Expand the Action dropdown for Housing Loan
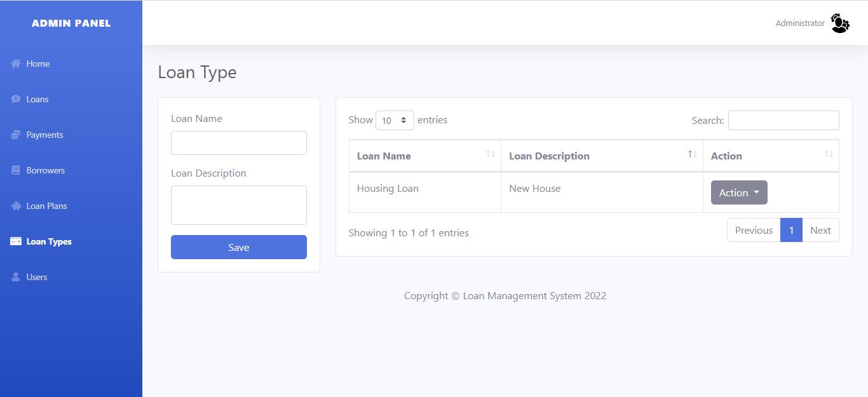This screenshot has width=868, height=397. [x=738, y=192]
